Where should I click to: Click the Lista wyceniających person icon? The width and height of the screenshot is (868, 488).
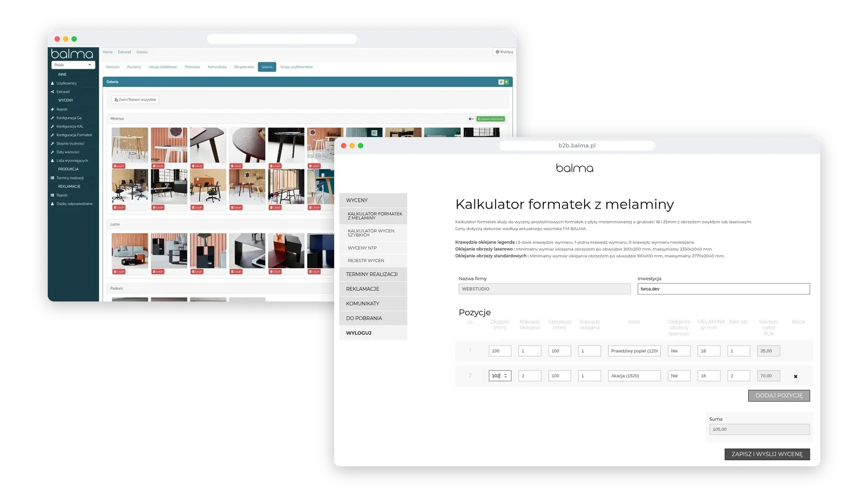pos(53,160)
